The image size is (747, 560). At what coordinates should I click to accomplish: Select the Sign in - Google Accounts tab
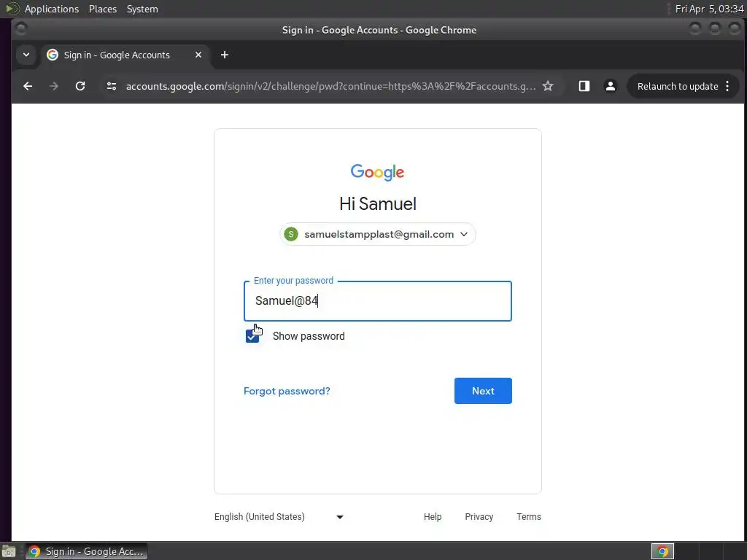(124, 55)
